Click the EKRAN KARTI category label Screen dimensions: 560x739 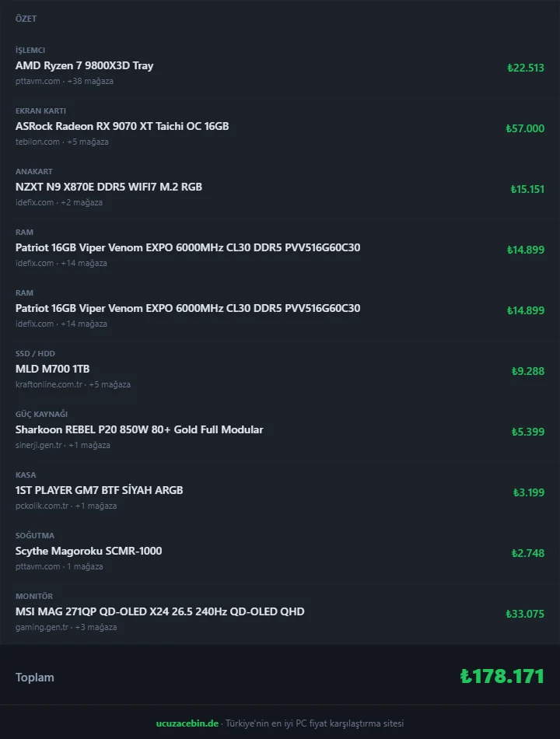click(x=40, y=110)
